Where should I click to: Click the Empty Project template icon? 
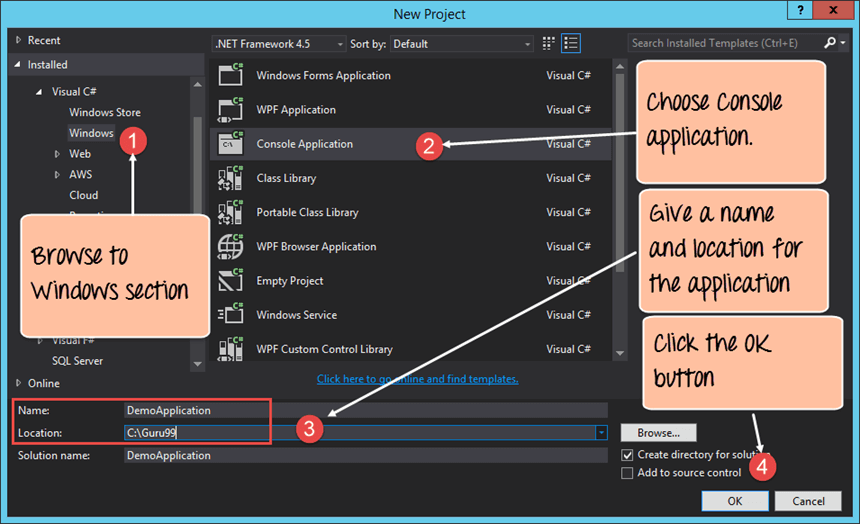coord(231,280)
